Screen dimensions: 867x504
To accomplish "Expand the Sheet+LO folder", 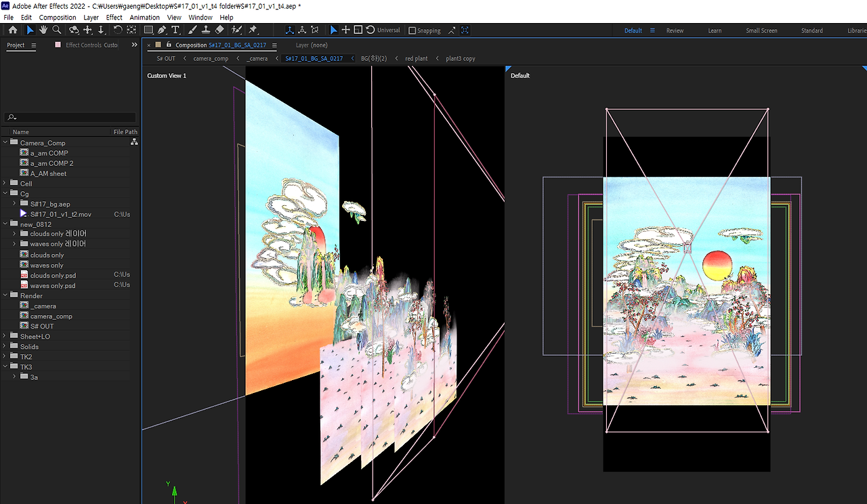I will [x=5, y=336].
